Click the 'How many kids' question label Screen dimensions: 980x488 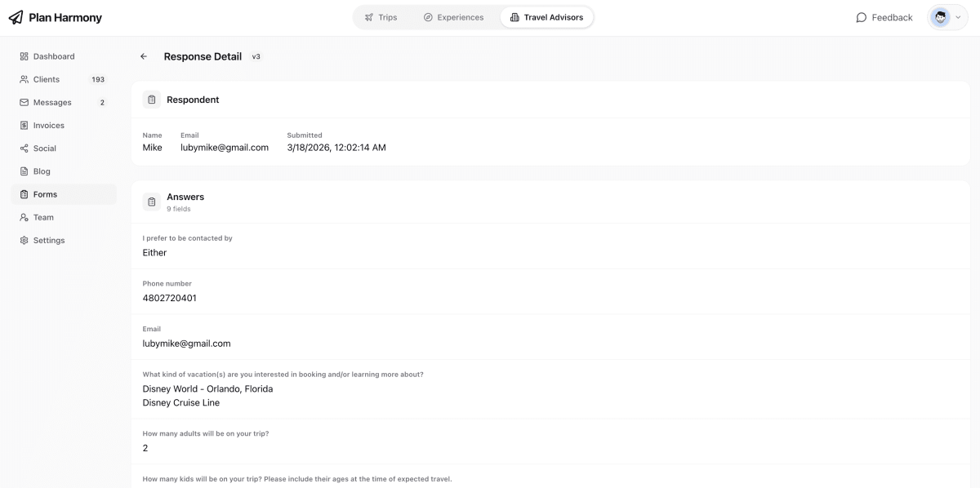pyautogui.click(x=297, y=479)
